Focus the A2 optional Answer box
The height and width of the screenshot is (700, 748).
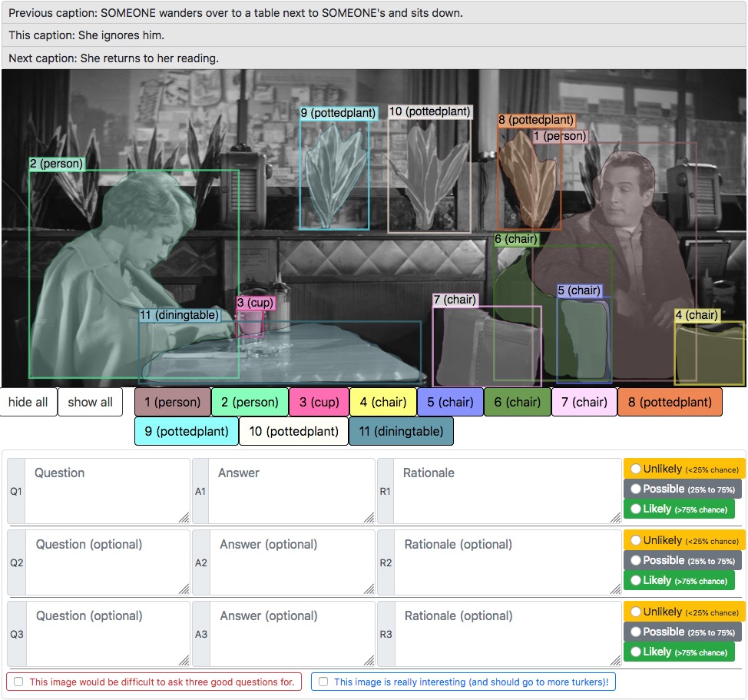click(292, 562)
